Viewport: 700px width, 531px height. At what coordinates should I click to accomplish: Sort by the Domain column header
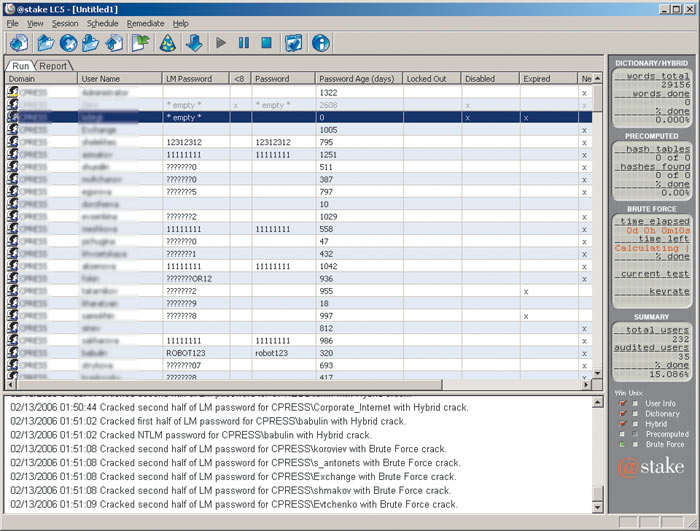pyautogui.click(x=41, y=79)
